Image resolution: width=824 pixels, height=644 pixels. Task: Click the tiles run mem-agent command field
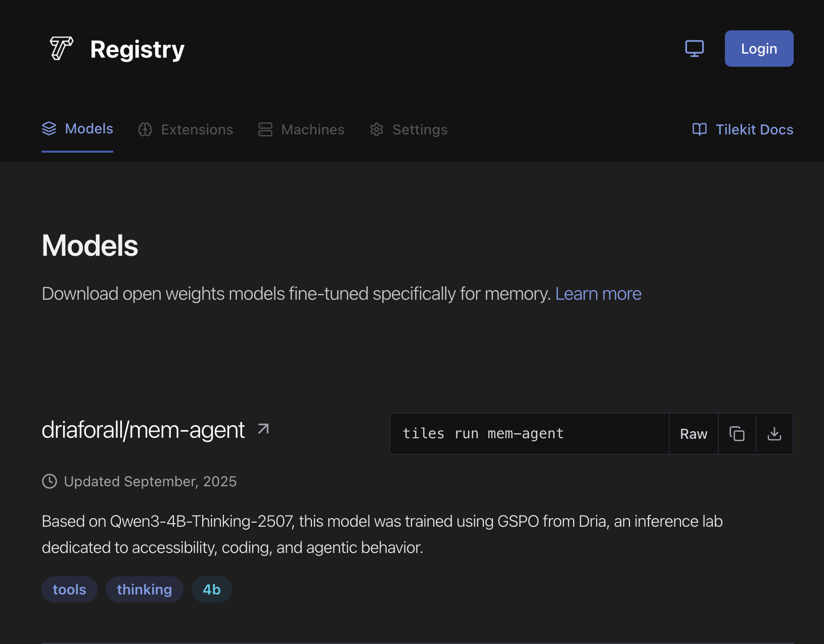(x=529, y=434)
